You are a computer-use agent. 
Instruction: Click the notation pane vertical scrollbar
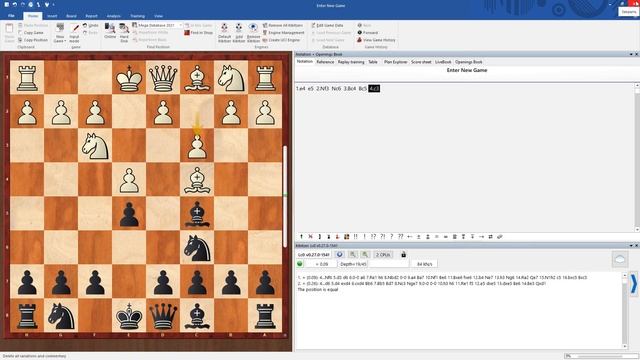[637, 157]
